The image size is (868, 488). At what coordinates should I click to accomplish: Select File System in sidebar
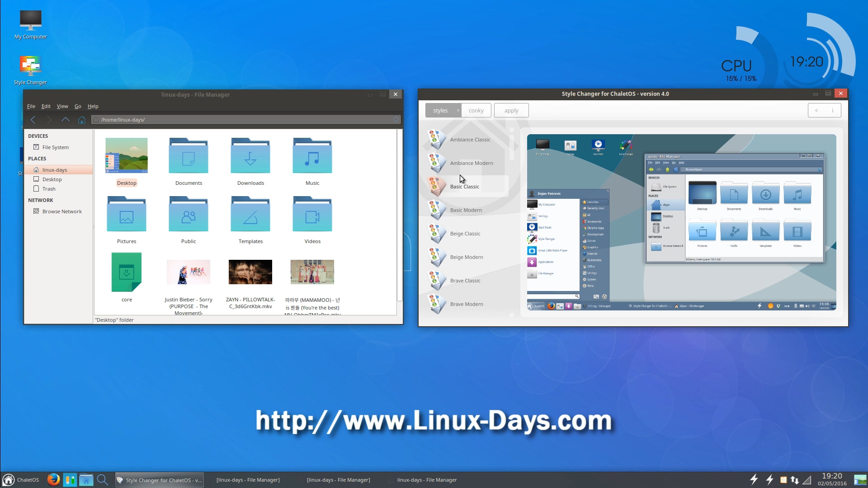[x=58, y=147]
